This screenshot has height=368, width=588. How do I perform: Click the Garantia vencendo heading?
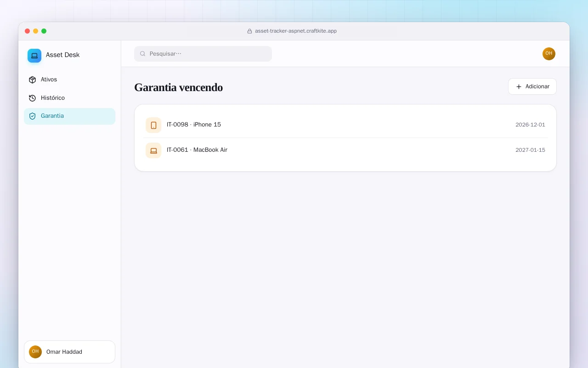point(178,87)
